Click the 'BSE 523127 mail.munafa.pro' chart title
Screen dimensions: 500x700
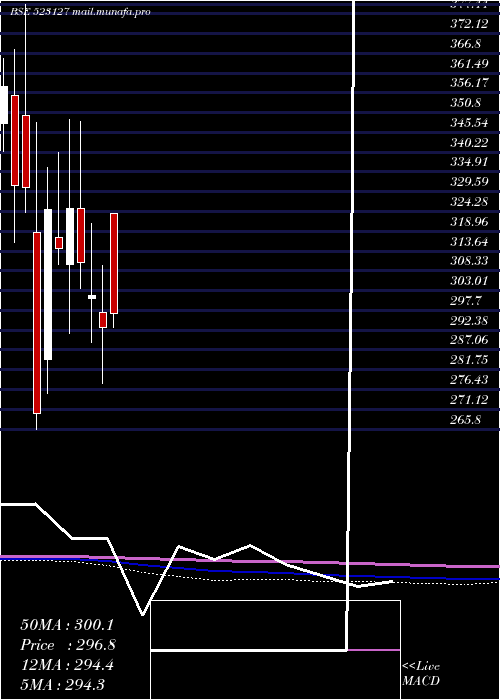point(80,12)
